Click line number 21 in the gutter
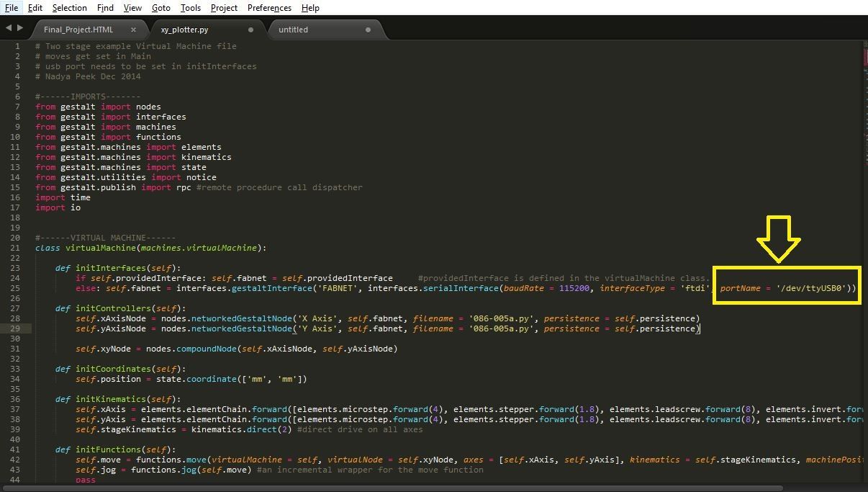Viewport: 868px width, 492px height. pyautogui.click(x=16, y=248)
